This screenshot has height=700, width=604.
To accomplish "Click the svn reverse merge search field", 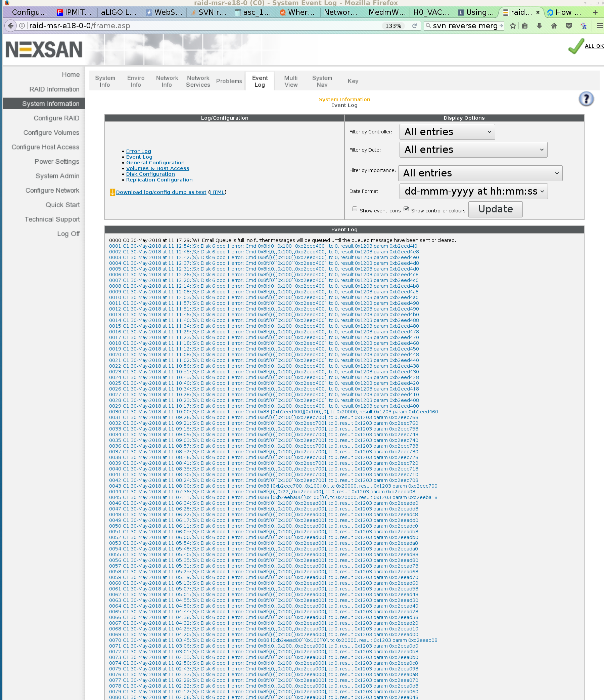I will [465, 26].
